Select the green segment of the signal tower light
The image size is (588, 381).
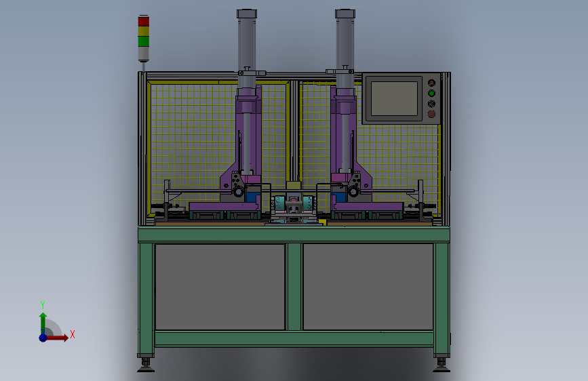(x=144, y=41)
